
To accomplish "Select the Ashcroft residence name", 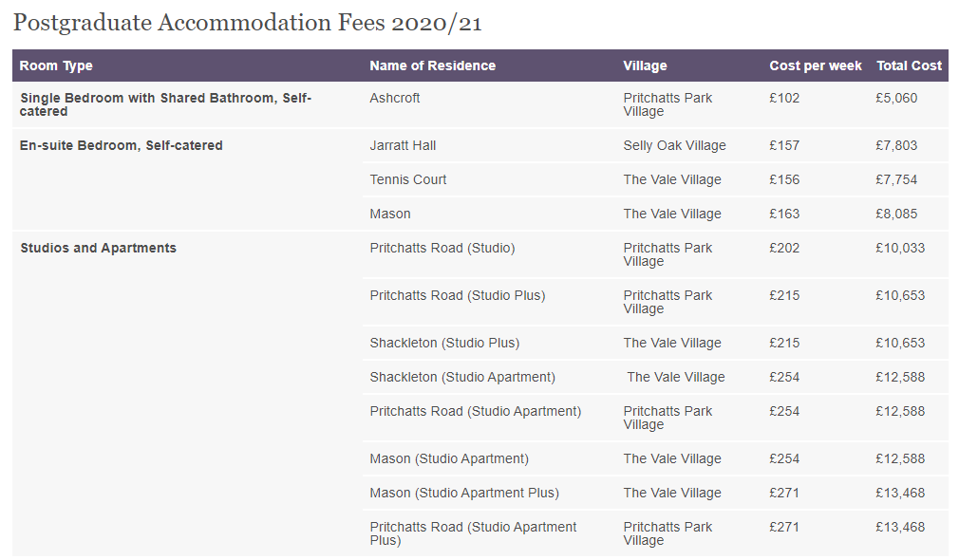I will [x=394, y=98].
